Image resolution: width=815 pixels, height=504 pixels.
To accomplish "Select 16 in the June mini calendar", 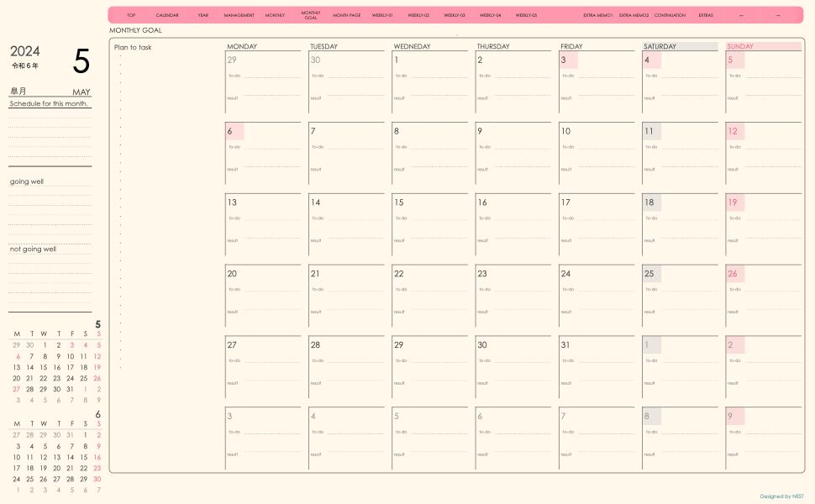I will pos(97,457).
